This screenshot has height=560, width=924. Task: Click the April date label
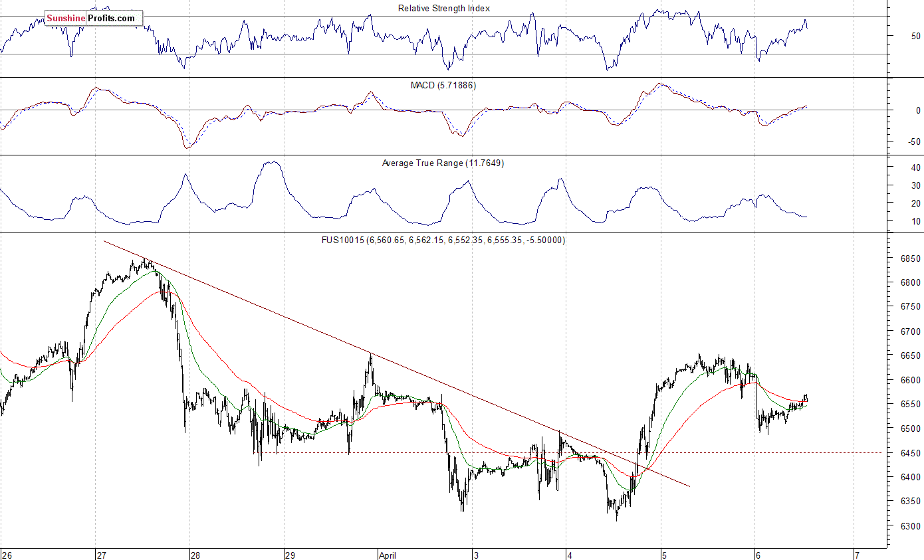(388, 555)
